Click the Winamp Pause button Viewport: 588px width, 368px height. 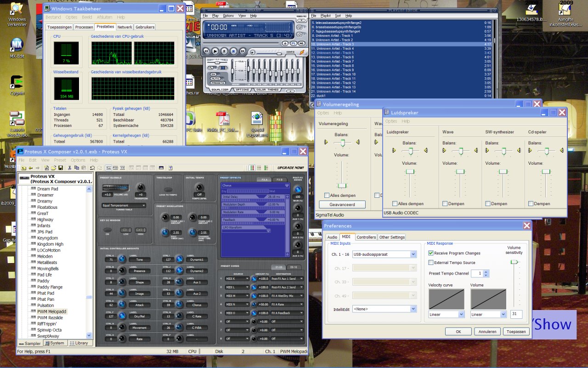point(224,51)
